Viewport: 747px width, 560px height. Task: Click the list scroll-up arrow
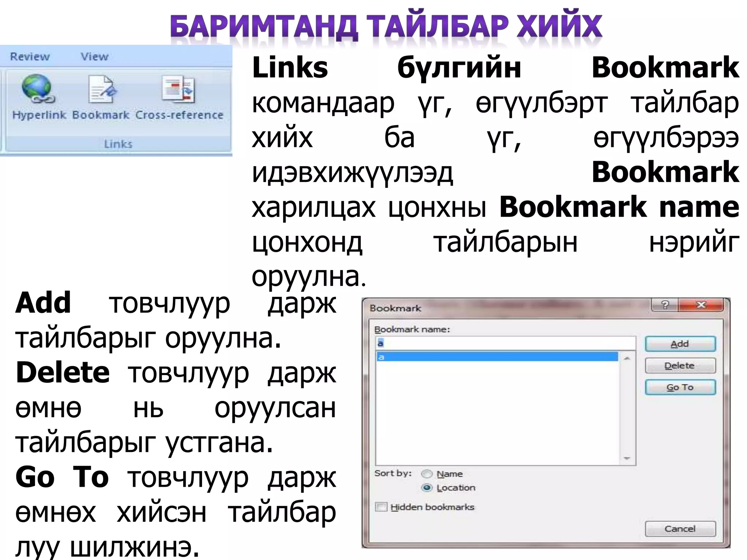(x=627, y=359)
